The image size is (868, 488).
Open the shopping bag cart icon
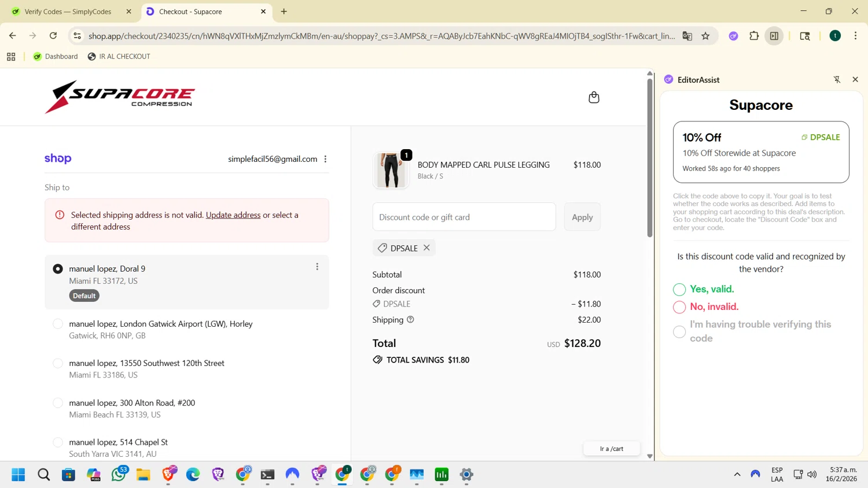(594, 97)
